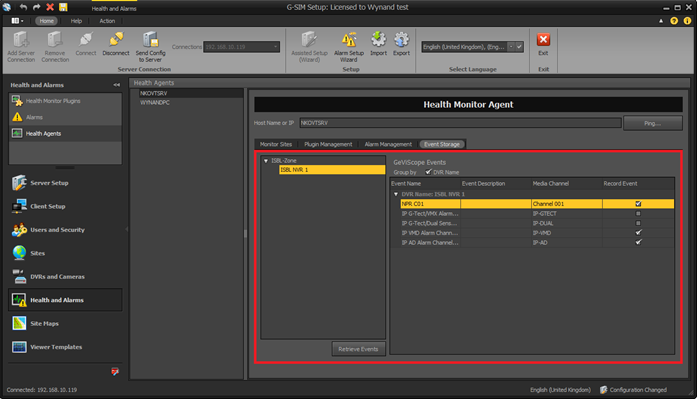
Task: Select ISBL NVR 1 in tree
Action: 332,170
